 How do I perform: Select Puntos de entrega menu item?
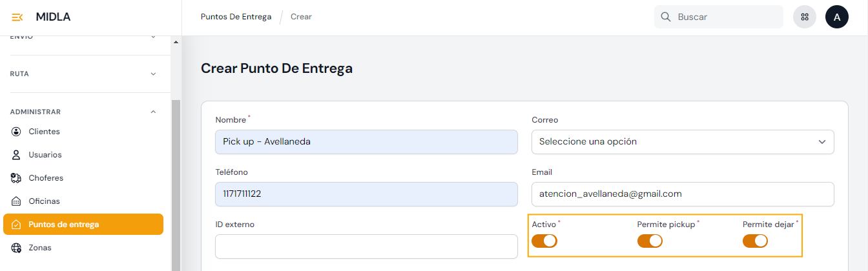(x=83, y=225)
